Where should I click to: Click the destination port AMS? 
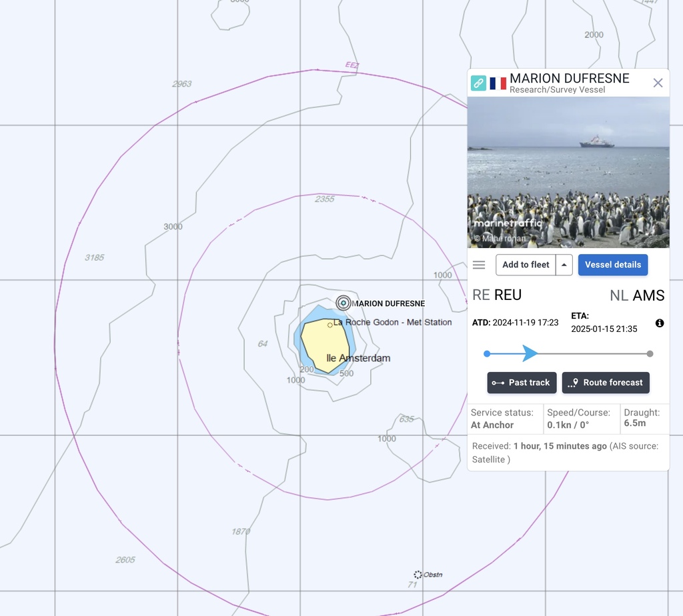(648, 295)
